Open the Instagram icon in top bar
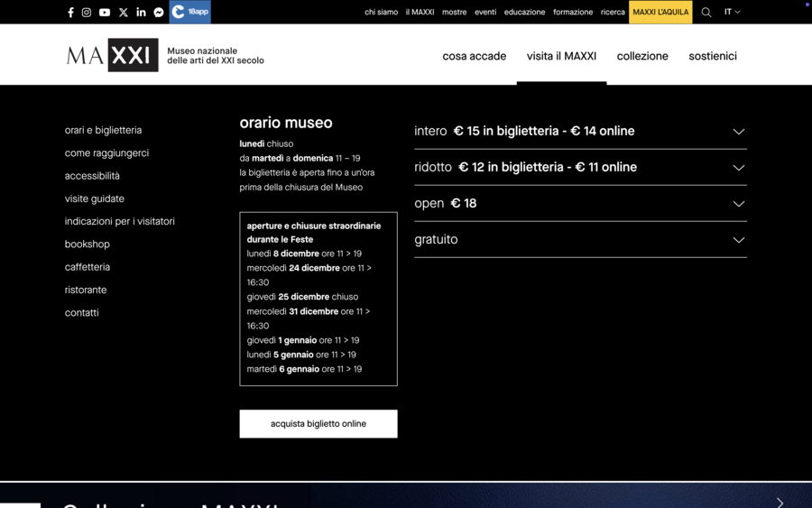Viewport: 812px width, 508px height. [x=87, y=12]
